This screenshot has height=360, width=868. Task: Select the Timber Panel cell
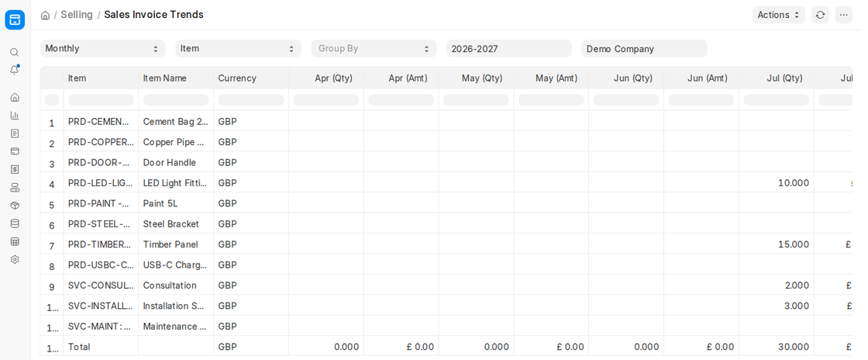(x=176, y=244)
